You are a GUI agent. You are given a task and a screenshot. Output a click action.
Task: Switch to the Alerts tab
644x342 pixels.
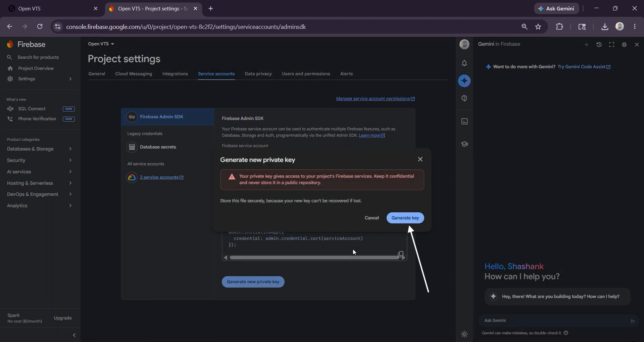click(346, 74)
